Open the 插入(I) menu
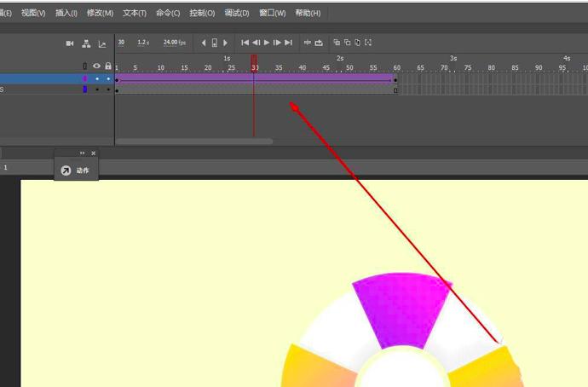The width and height of the screenshot is (588, 387). (x=66, y=13)
